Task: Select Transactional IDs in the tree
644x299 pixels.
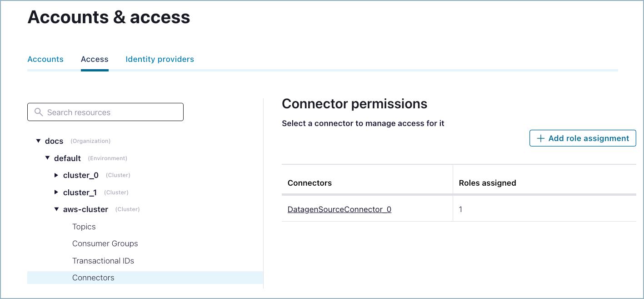Action: 103,261
